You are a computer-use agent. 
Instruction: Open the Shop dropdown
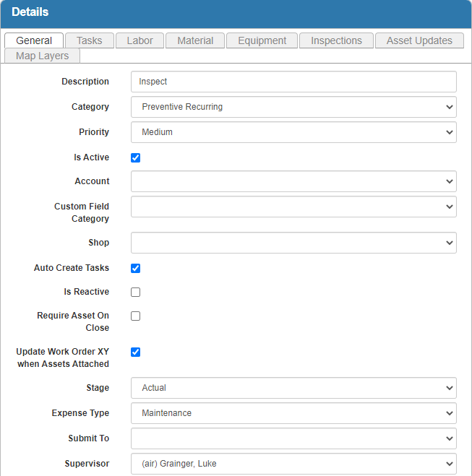[x=293, y=243]
